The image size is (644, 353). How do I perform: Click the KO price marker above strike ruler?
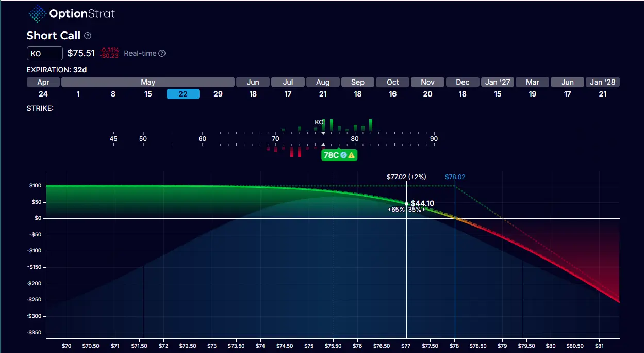(x=319, y=123)
